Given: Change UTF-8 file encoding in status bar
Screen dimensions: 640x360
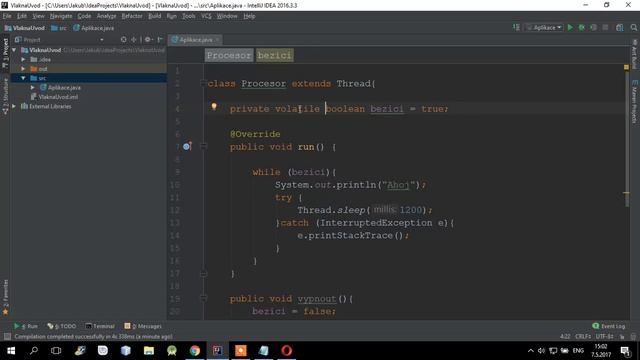Looking at the screenshot, I should [x=604, y=337].
